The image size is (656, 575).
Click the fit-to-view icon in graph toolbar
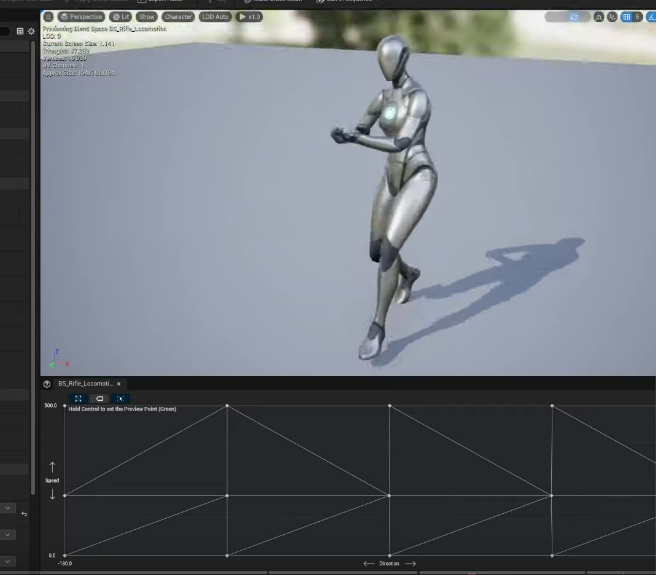[78, 399]
